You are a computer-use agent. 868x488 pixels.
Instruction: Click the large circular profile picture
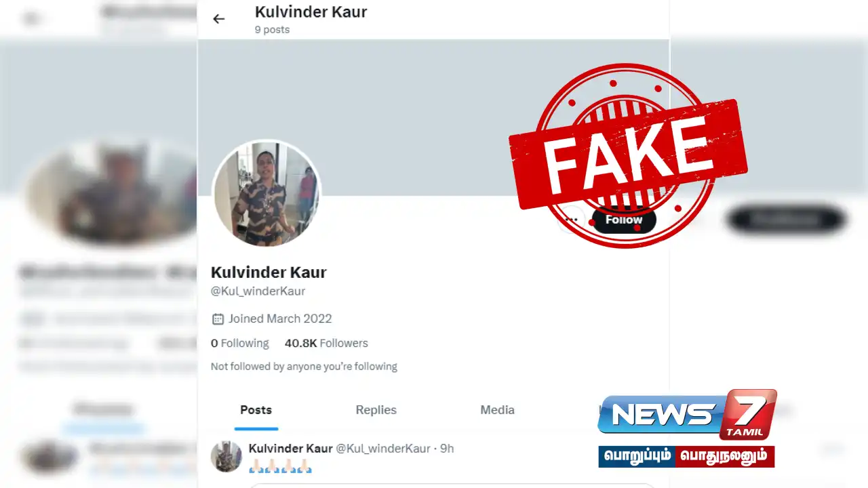point(267,193)
